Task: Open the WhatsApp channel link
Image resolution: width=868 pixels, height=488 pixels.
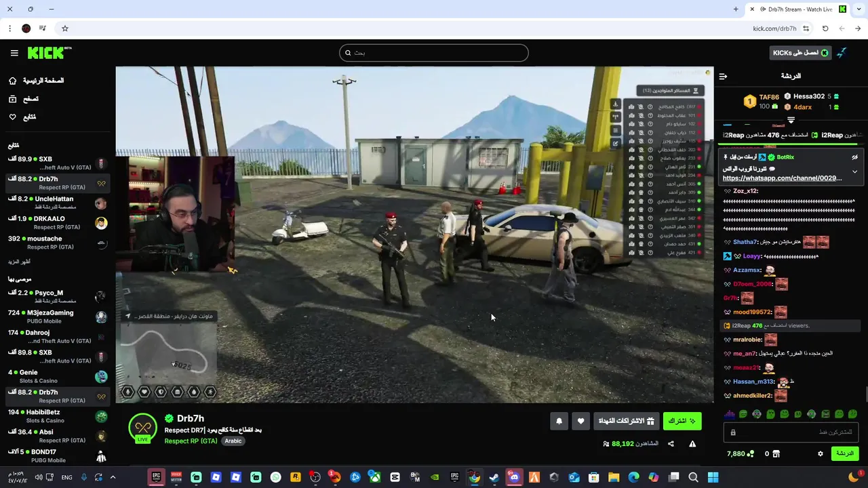Action: pyautogui.click(x=782, y=178)
